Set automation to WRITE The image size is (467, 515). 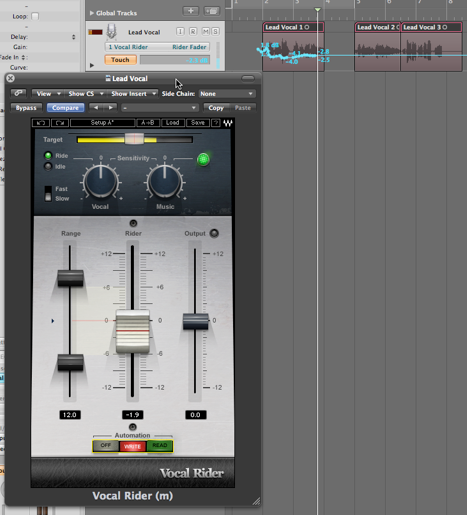(x=133, y=446)
